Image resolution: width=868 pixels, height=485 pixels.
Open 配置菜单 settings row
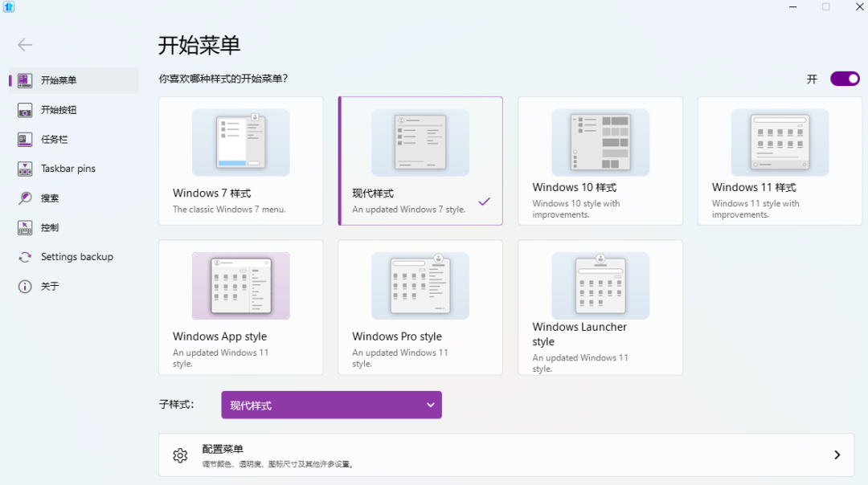[506, 455]
